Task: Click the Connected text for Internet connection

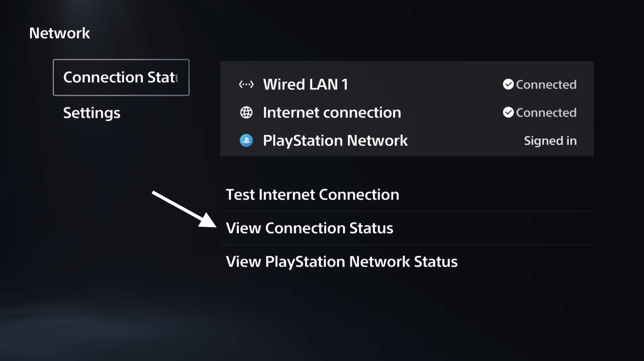Action: (x=546, y=113)
